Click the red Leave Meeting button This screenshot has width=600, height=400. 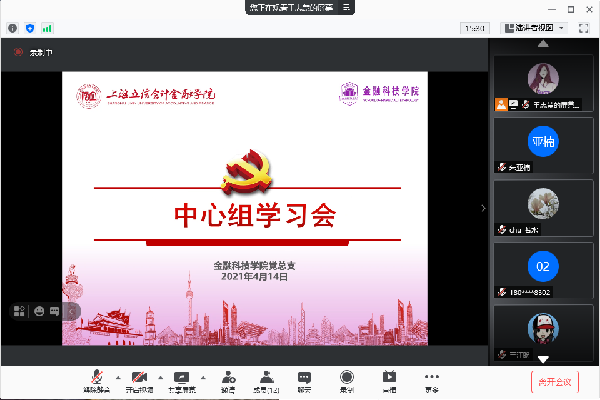point(555,381)
